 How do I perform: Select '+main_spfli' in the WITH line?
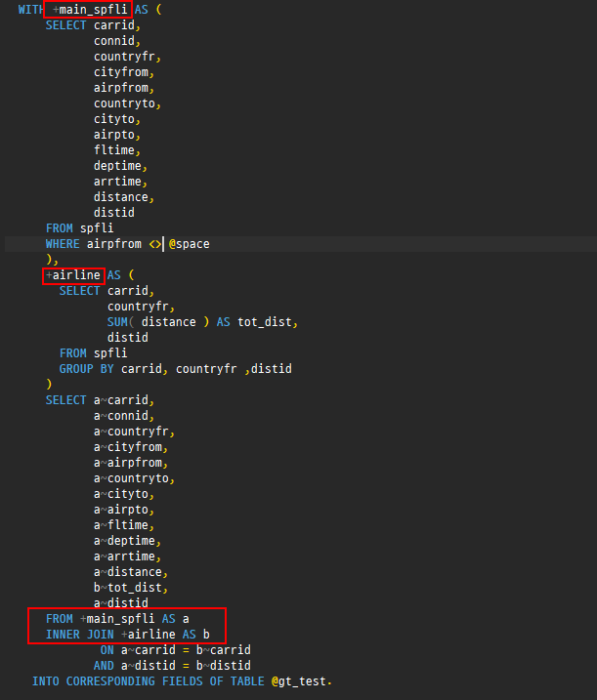coord(90,10)
